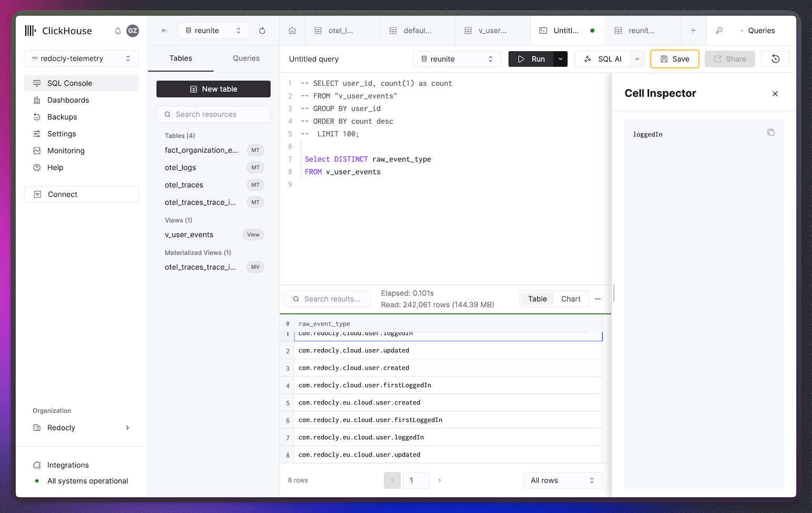Close the Cell Inspector panel
This screenshot has width=812, height=513.
[x=775, y=94]
